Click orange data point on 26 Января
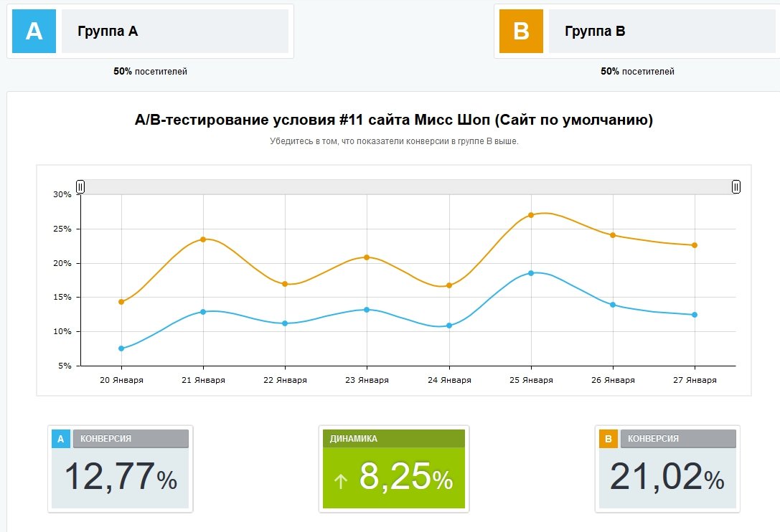 pos(613,235)
